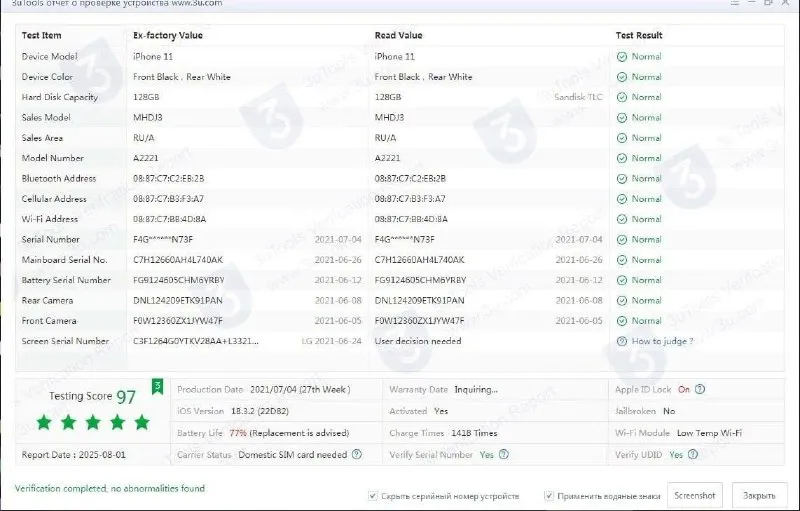Select the Test Item column header
Viewport: 800px width, 511px height.
41,35
